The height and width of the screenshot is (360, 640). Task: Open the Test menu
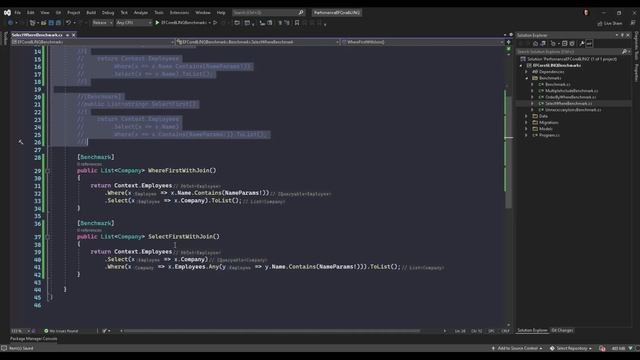[x=124, y=13]
